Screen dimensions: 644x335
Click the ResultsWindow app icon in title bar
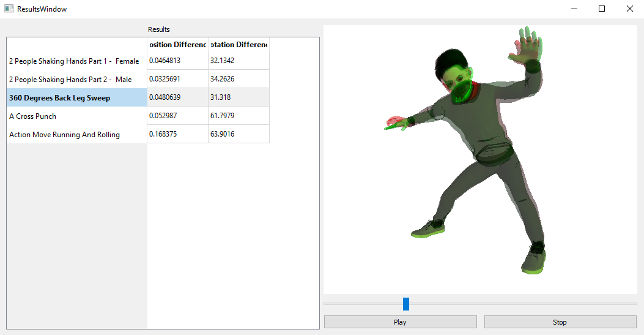tap(9, 9)
